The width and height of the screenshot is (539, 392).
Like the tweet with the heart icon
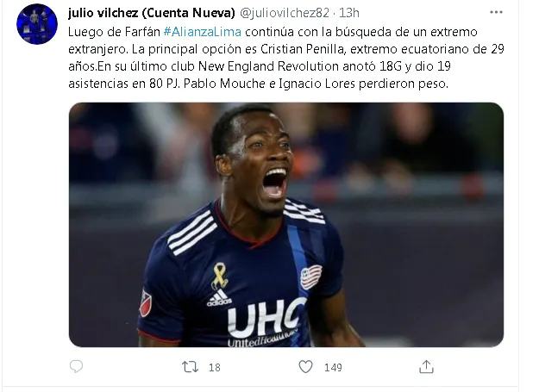305,367
